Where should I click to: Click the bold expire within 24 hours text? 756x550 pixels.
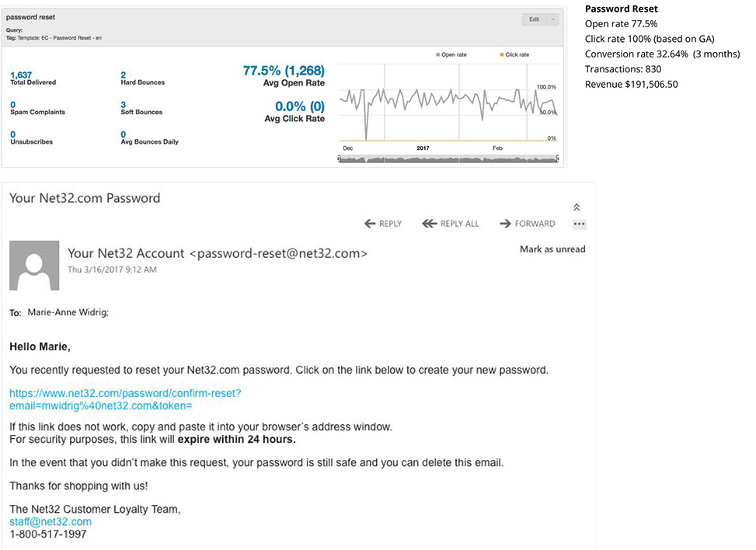coord(237,440)
